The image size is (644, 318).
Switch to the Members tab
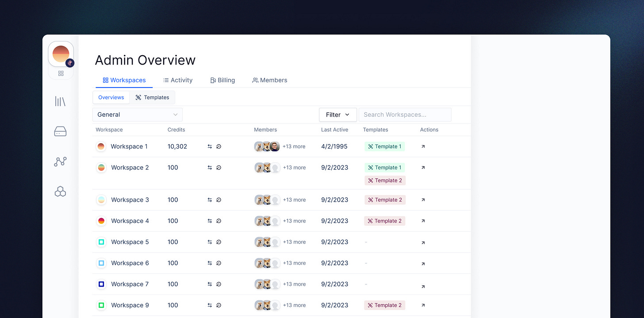[x=270, y=80]
